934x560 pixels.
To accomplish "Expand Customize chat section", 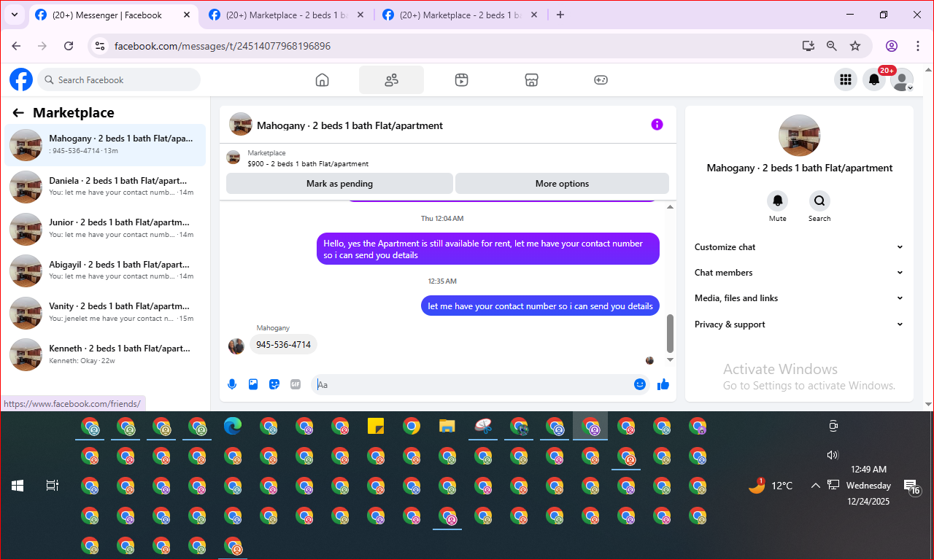I will click(799, 247).
